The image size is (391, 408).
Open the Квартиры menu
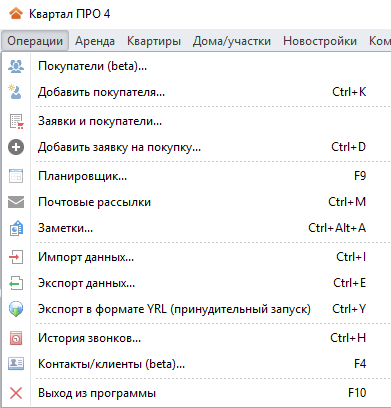(x=154, y=41)
